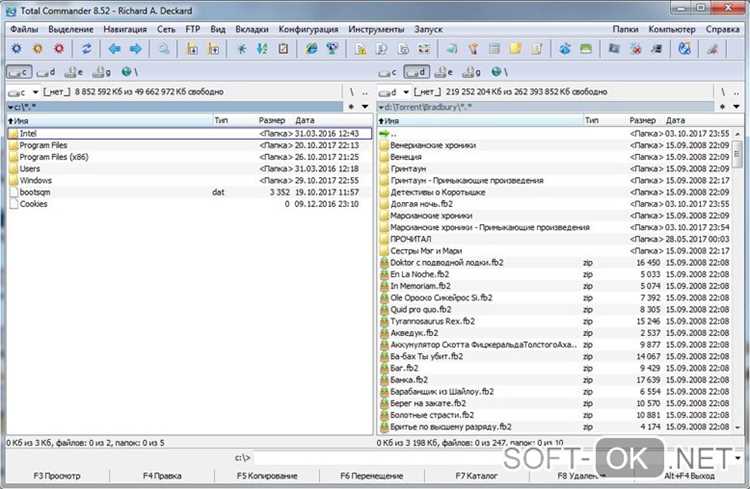Click the lightbulb toolbar icon

tap(474, 48)
